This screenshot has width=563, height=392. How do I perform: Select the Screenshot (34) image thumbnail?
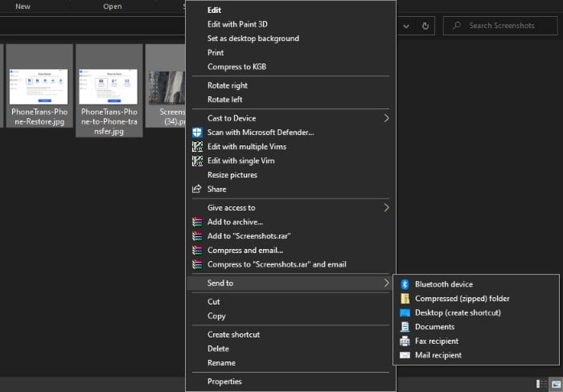[167, 88]
